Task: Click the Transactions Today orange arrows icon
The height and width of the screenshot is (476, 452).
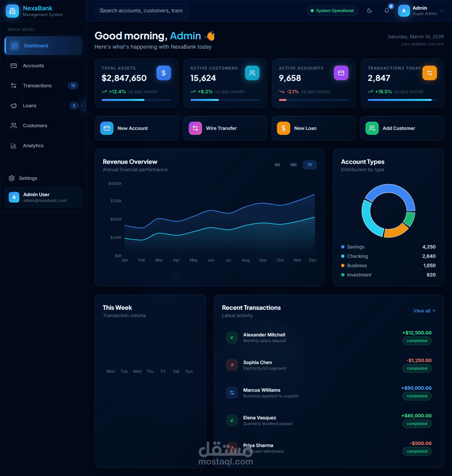Action: [x=430, y=73]
